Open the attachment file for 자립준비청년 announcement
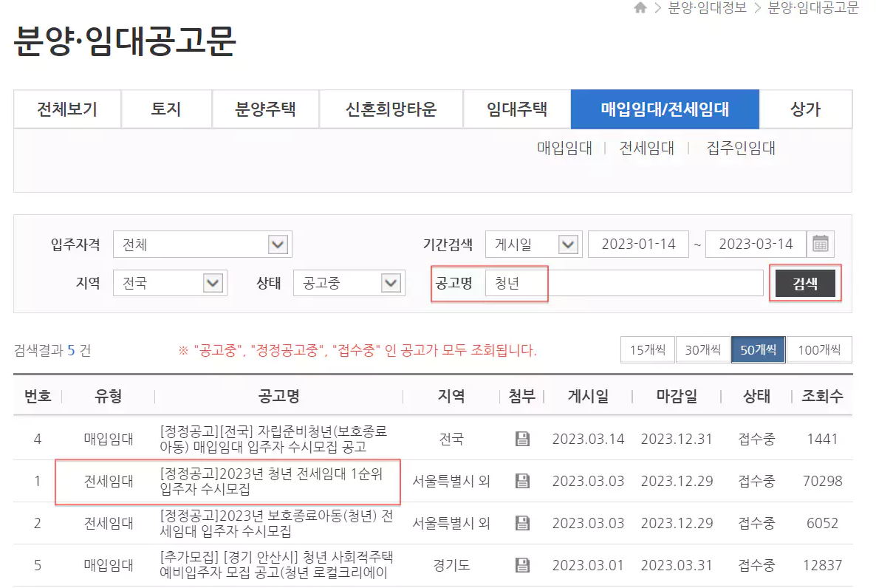This screenshot has width=876, height=588. (x=523, y=438)
